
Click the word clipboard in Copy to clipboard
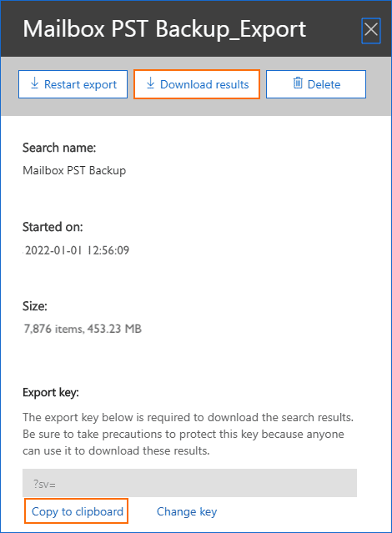[99, 511]
